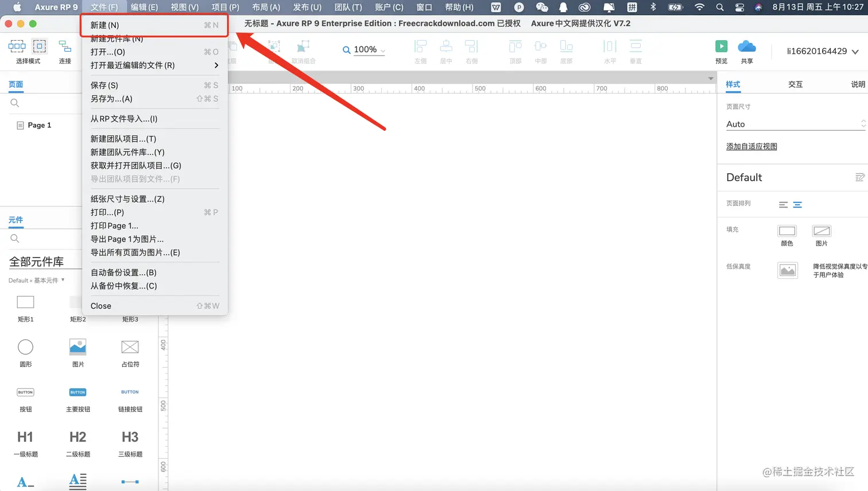The width and height of the screenshot is (868, 491).
Task: Choose 新建 (N) from the File menu
Action: pyautogui.click(x=154, y=25)
